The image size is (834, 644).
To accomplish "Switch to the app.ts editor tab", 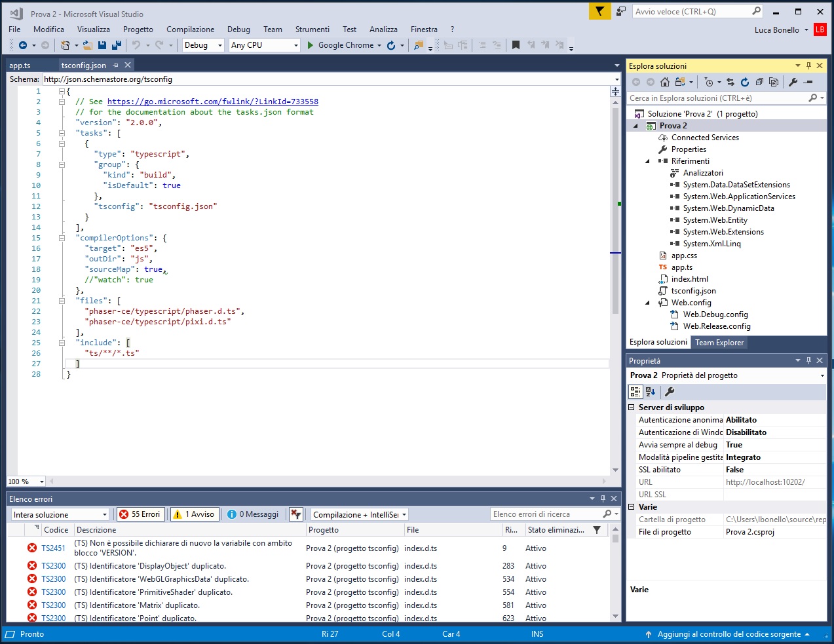I will pos(20,66).
